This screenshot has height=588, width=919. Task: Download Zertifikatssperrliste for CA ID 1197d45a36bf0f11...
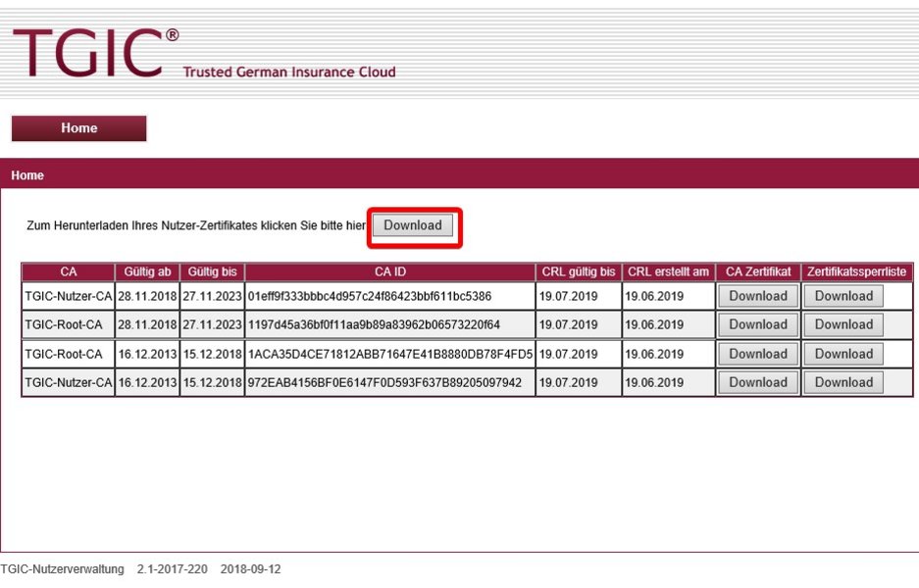coord(843,325)
